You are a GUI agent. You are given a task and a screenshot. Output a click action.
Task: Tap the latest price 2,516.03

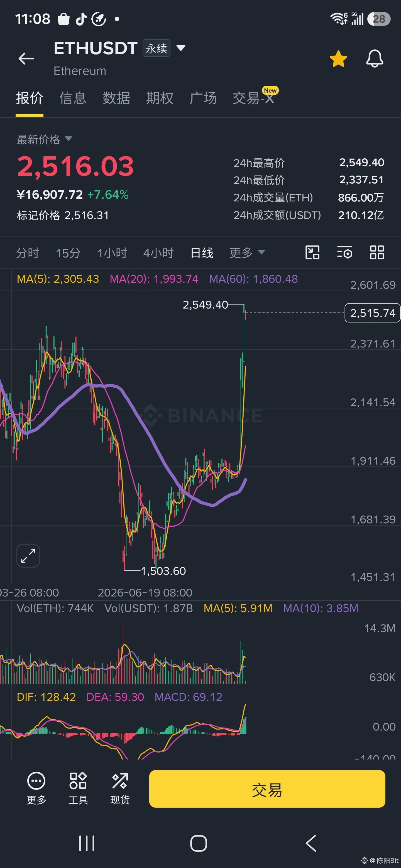tap(75, 166)
